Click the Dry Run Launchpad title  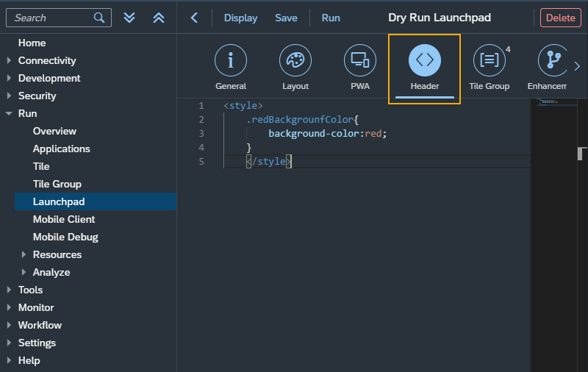[440, 18]
